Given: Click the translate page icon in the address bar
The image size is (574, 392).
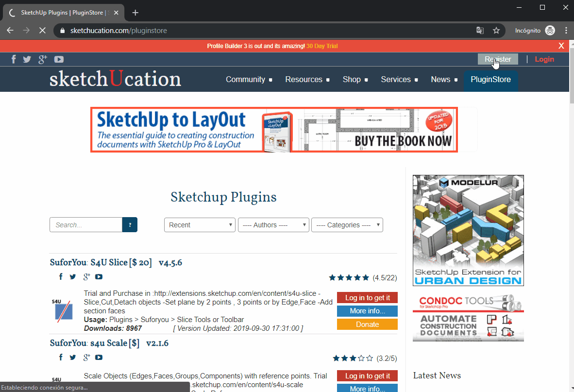Looking at the screenshot, I should [480, 31].
